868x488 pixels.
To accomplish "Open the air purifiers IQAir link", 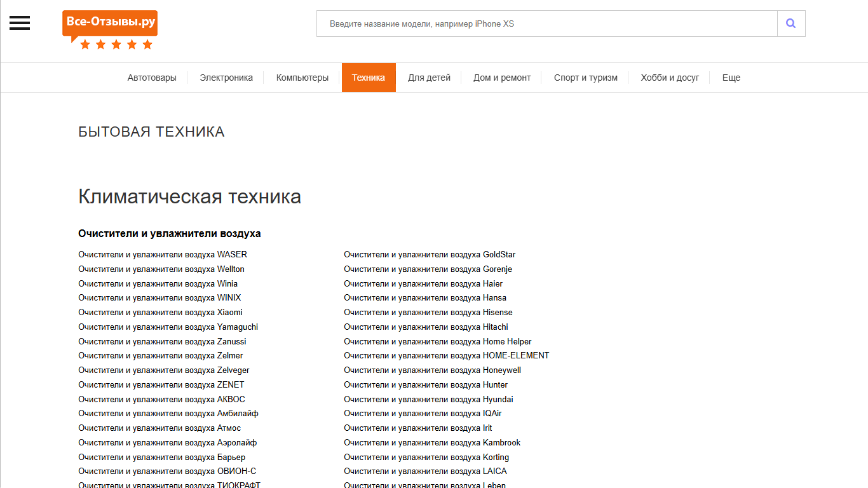I will tap(423, 413).
